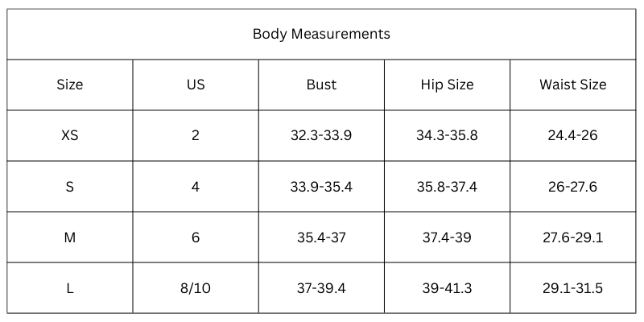This screenshot has height=322, width=644.
Task: Click bust value 37-39.4
Action: coord(321,288)
